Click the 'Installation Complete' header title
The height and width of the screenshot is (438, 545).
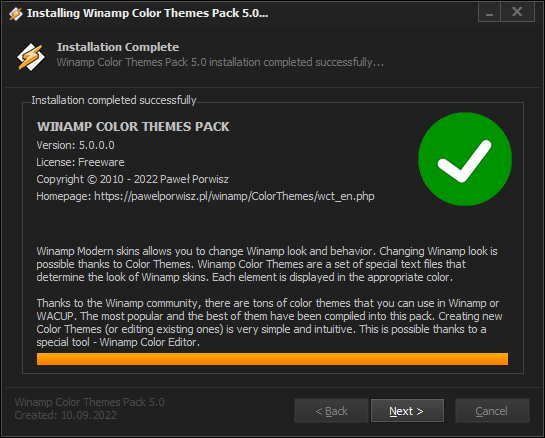pyautogui.click(x=118, y=47)
